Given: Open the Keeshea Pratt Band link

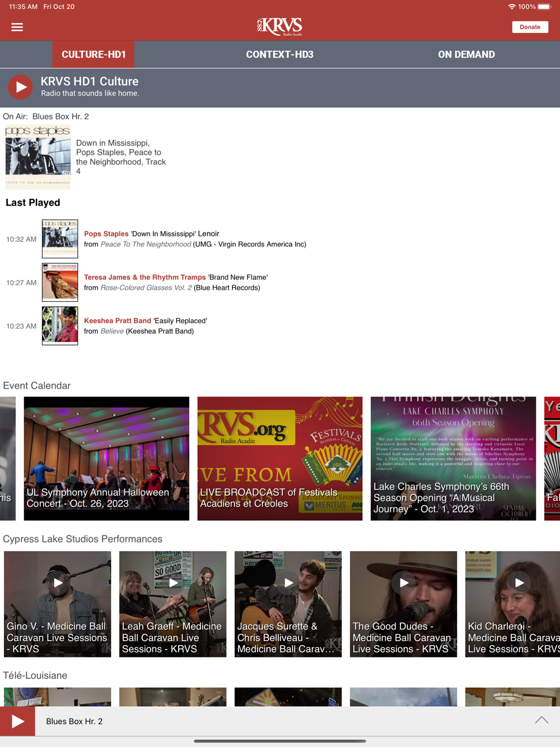Looking at the screenshot, I should [x=118, y=321].
